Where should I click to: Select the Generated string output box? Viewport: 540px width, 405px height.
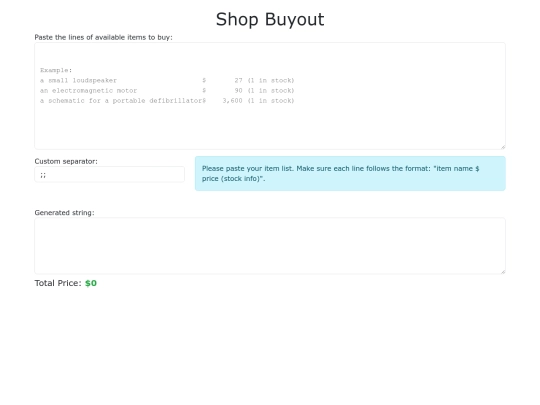(270, 246)
